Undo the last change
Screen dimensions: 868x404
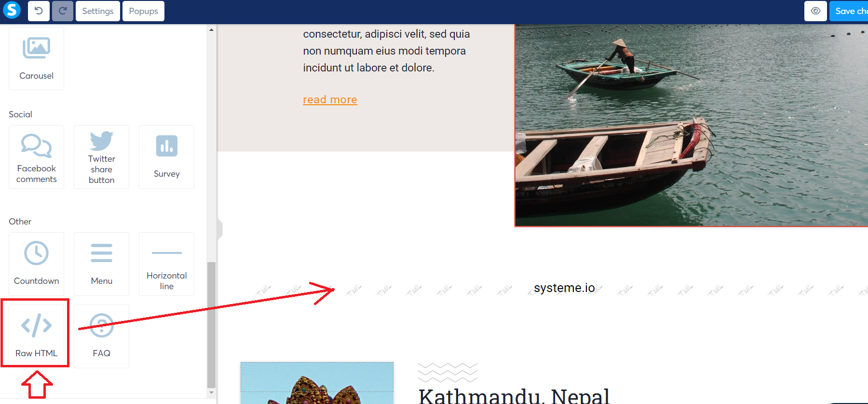point(39,11)
